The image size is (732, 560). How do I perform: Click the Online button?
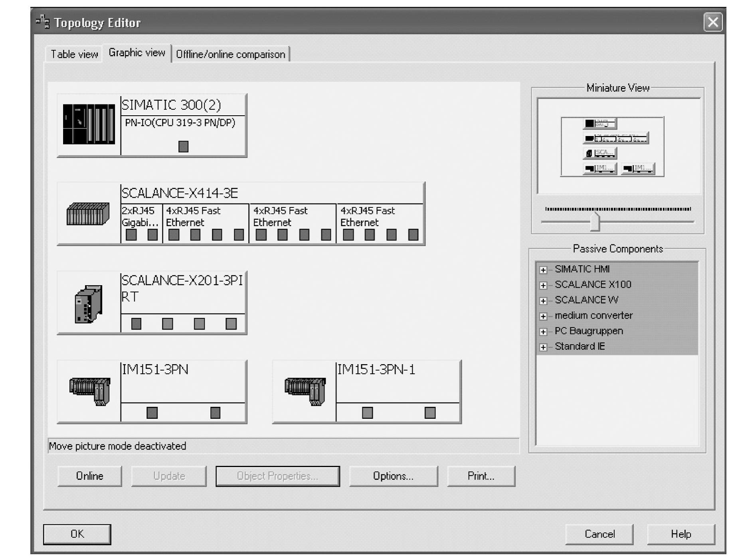click(x=89, y=476)
